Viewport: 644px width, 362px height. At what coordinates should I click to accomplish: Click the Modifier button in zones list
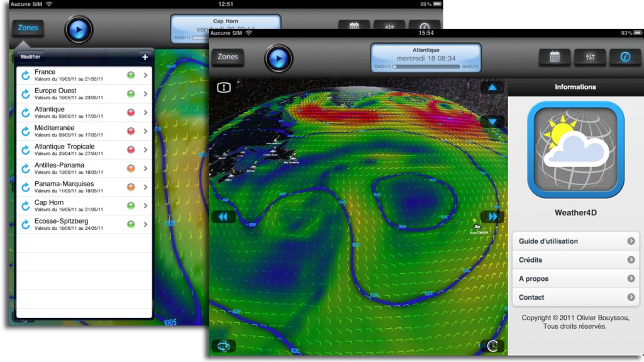30,57
